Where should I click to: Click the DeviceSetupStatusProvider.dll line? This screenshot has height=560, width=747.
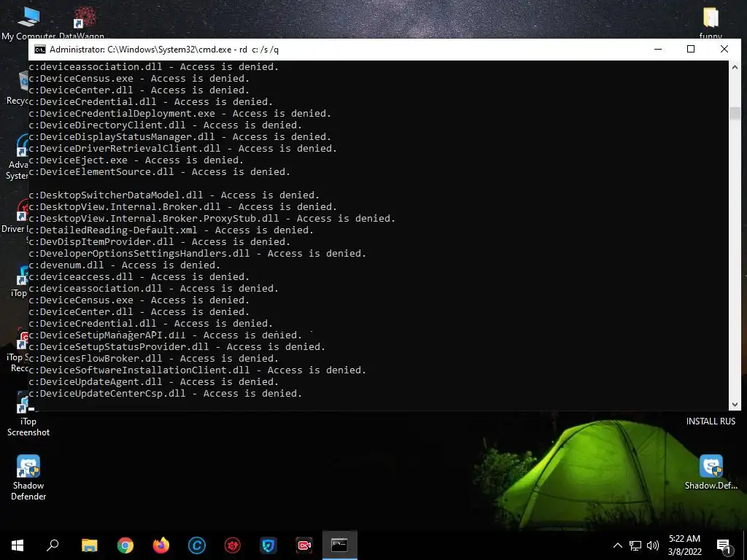point(177,346)
